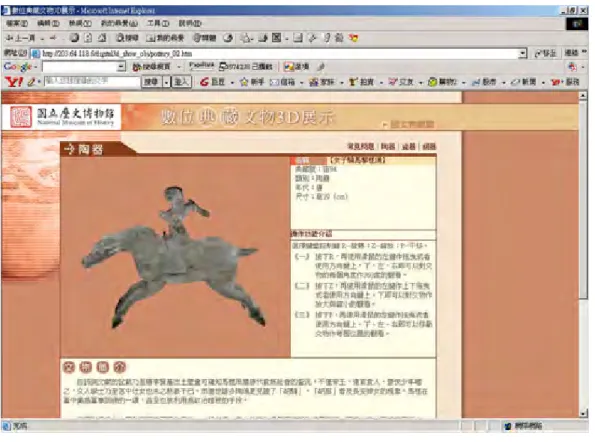Click the Yahoo toolbar 登入 button
This screenshot has width=595, height=442.
pyautogui.click(x=181, y=82)
